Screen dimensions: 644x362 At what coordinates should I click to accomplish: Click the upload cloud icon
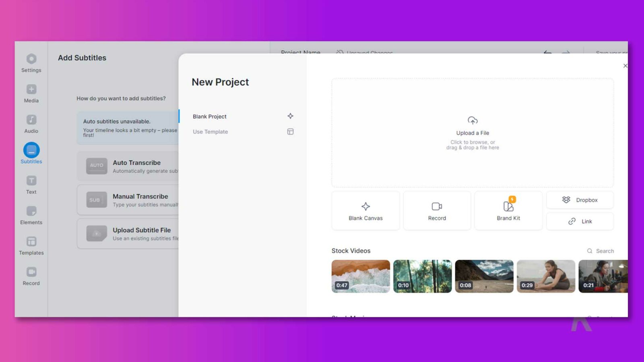click(473, 120)
